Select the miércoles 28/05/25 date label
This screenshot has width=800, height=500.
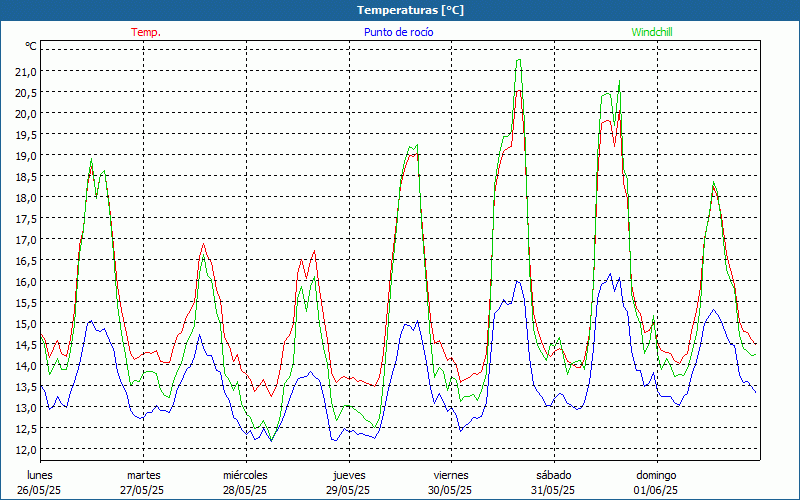click(x=245, y=482)
